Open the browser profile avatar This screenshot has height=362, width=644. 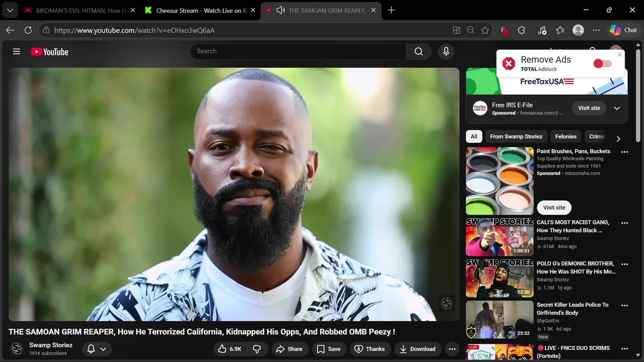point(578,30)
